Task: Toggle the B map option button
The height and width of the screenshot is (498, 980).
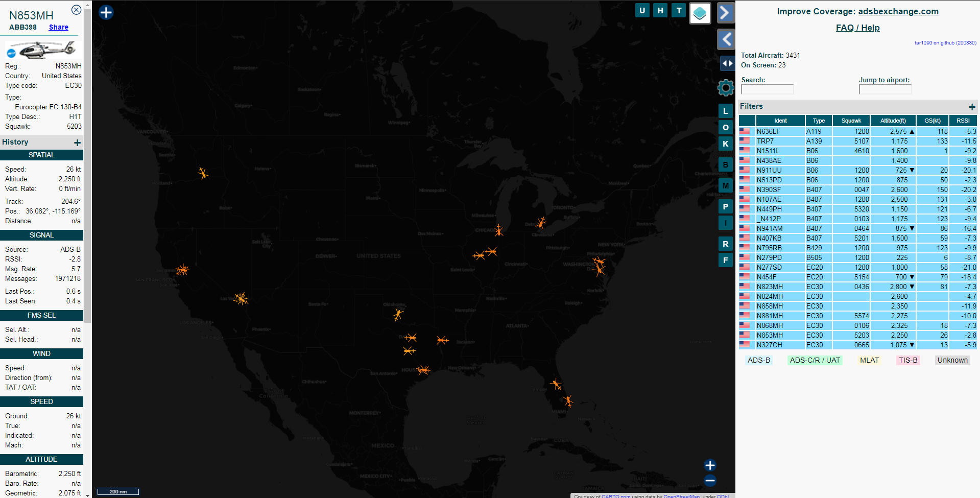Action: (726, 164)
